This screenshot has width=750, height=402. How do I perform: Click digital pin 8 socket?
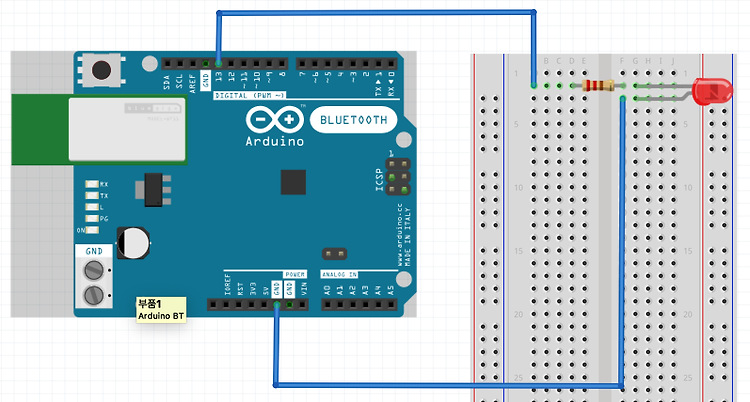click(x=282, y=64)
